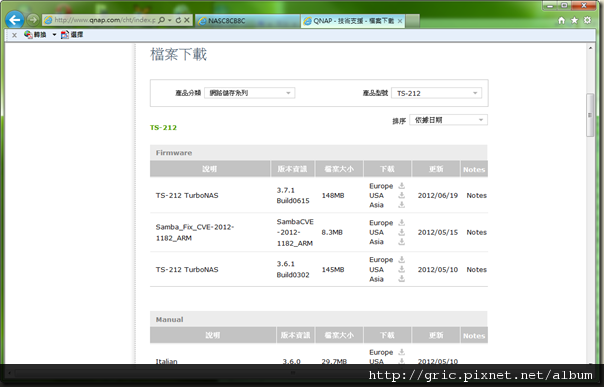Click '3.7.1 Build0615' version text
The image size is (604, 387).
pos(293,195)
